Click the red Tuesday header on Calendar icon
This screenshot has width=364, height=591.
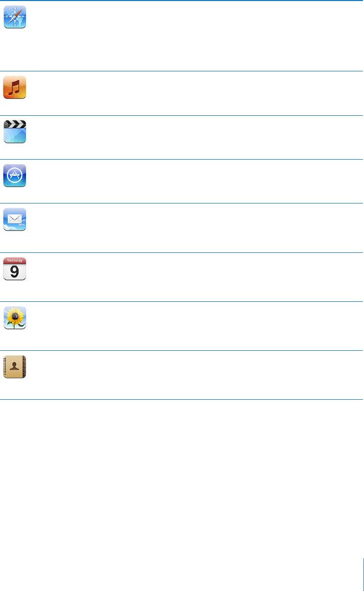click(x=15, y=261)
